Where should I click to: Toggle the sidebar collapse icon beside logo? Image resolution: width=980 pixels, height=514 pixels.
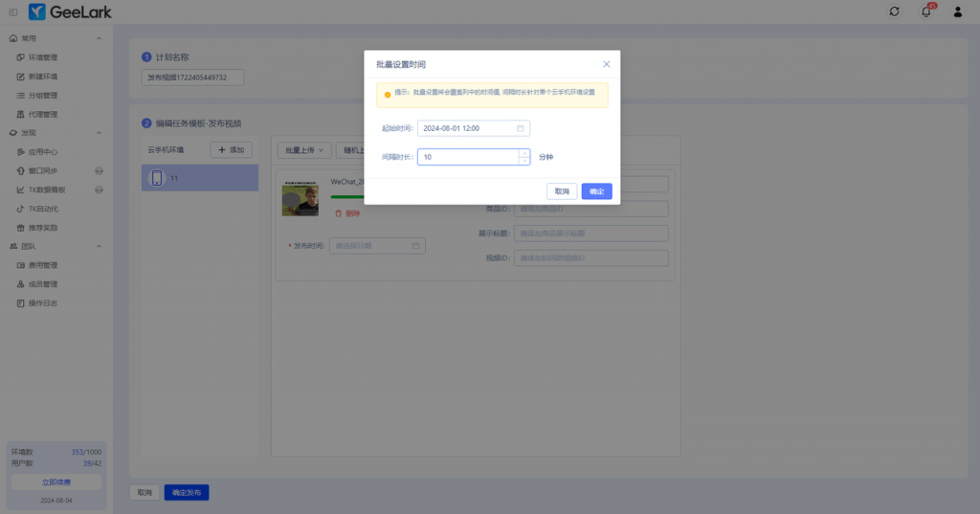(12, 11)
